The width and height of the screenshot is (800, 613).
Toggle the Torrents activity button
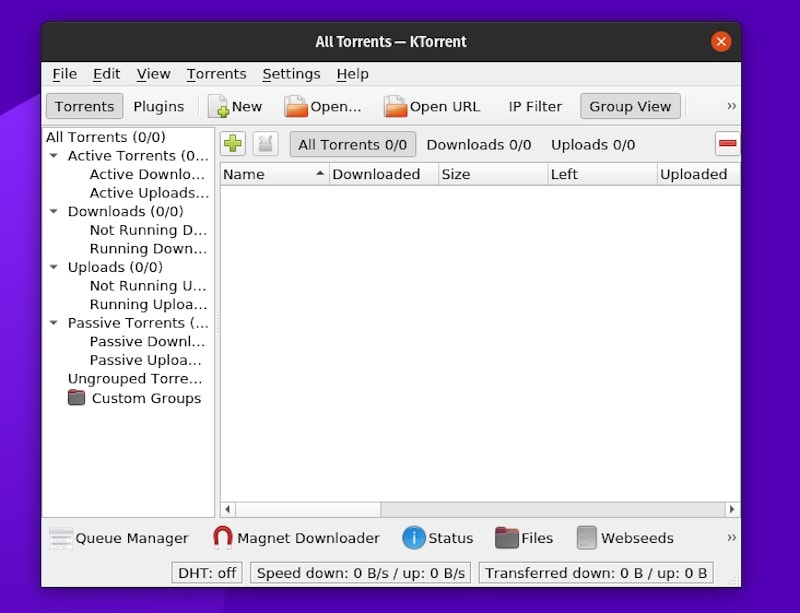(85, 106)
